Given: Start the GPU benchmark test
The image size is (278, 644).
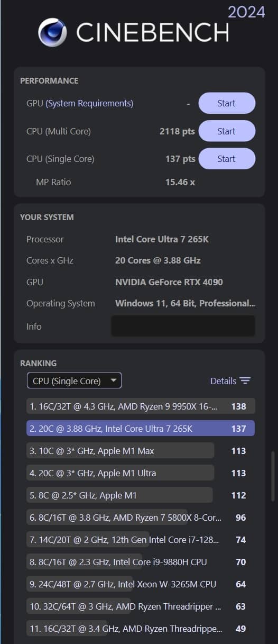Looking at the screenshot, I should [x=227, y=103].
